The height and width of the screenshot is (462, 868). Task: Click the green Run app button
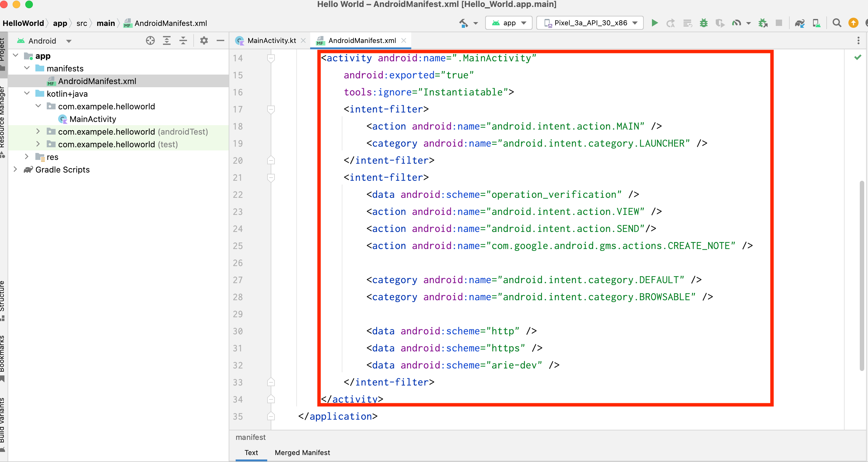coord(654,23)
